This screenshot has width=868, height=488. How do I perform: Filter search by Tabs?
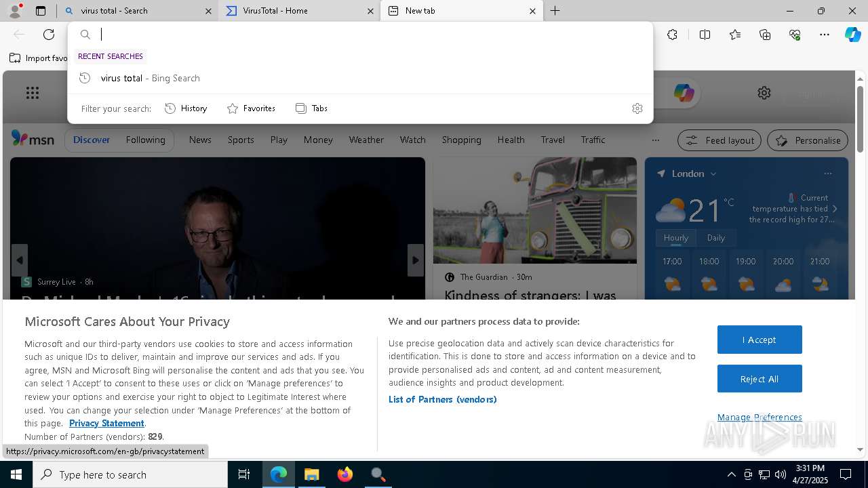tap(311, 108)
